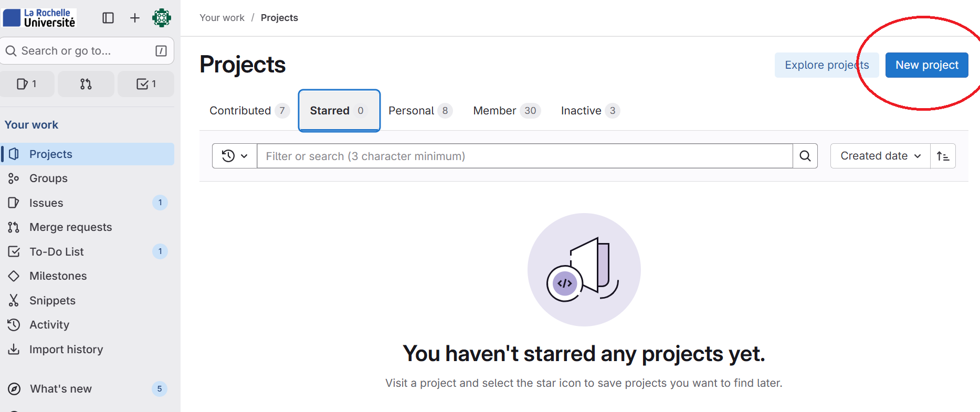Focus the Filter or search input field

524,156
